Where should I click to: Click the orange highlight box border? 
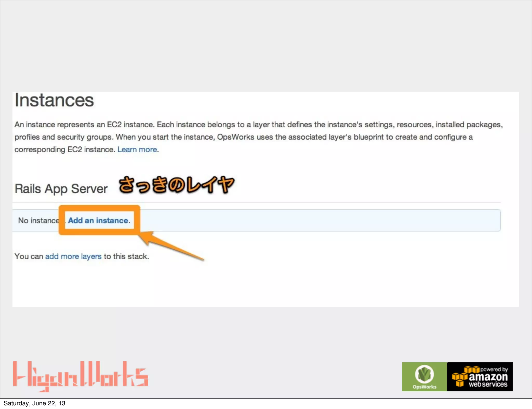pos(99,208)
